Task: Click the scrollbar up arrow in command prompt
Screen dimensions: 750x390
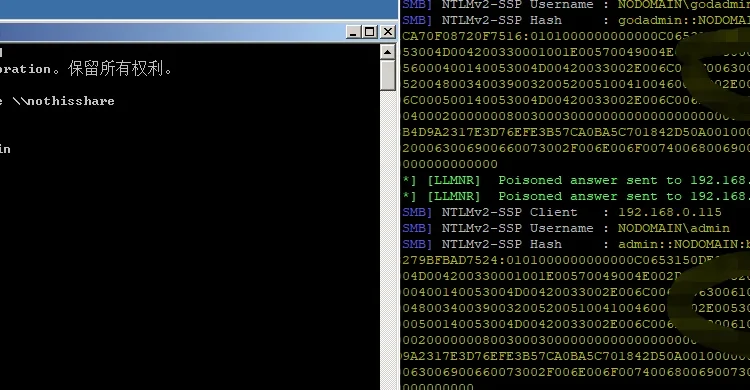Action: 388,52
